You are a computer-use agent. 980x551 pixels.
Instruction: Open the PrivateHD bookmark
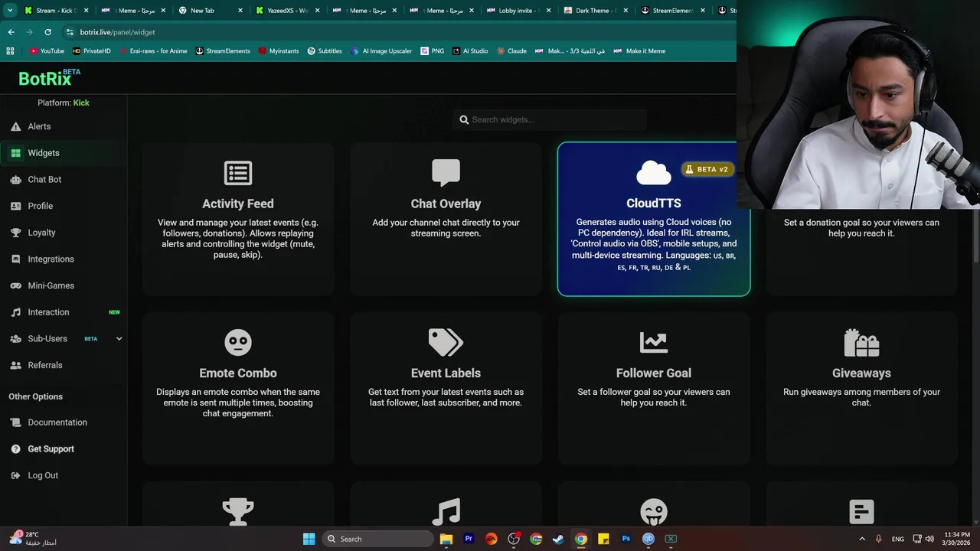(x=92, y=51)
